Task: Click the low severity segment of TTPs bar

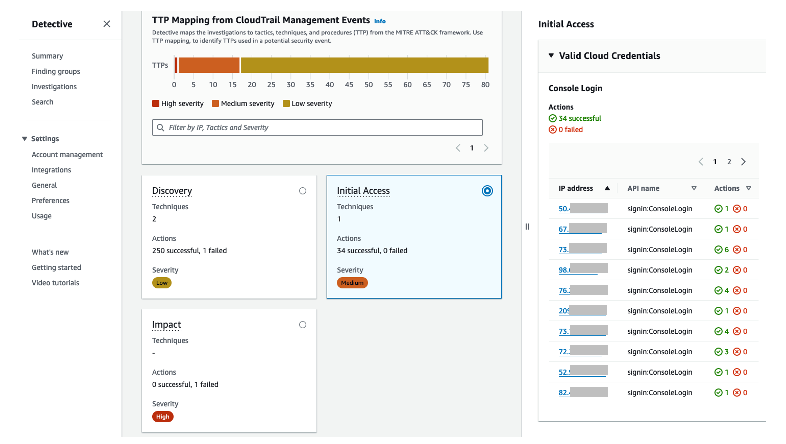Action: coord(364,65)
